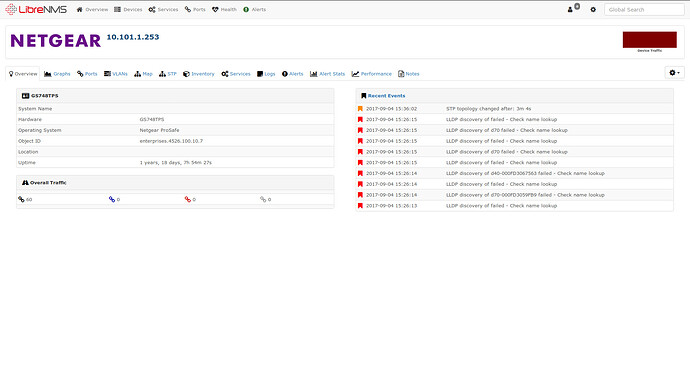Switch to the Alert Stats tab

coord(327,74)
